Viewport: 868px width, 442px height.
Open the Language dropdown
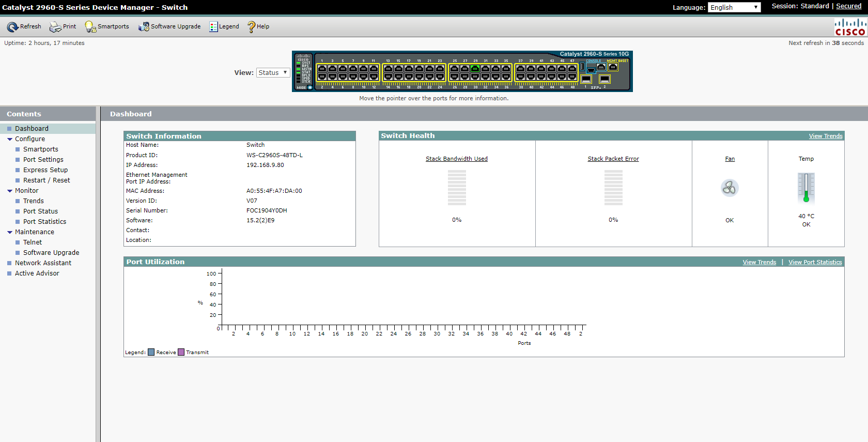734,7
